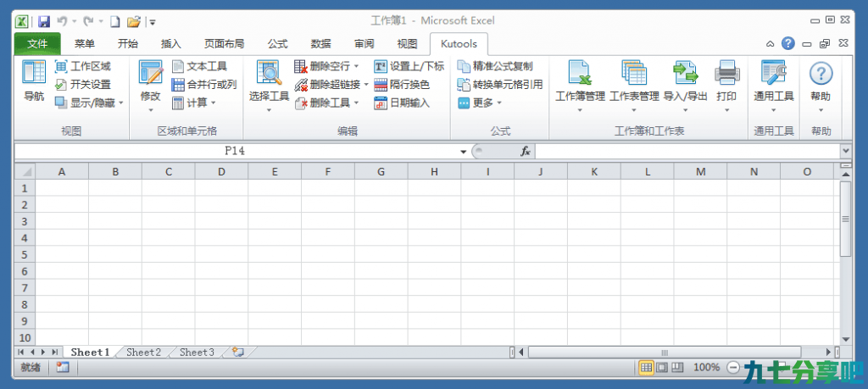Click the macro record icon in status bar
The width and height of the screenshot is (868, 389).
pyautogui.click(x=63, y=367)
